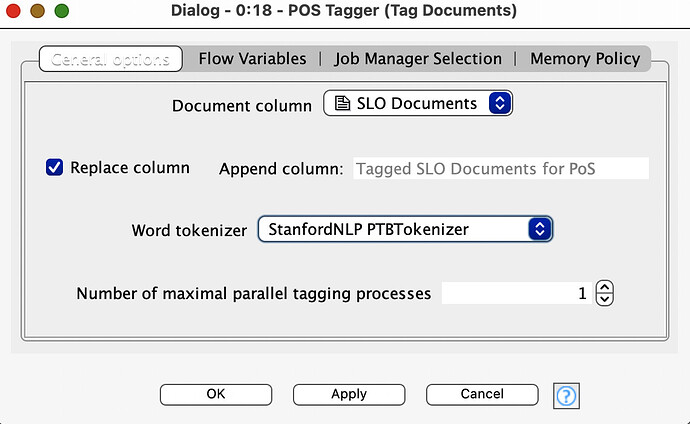Focus the parallel tagging processes number field
The width and height of the screenshot is (690, 424).
518,293
